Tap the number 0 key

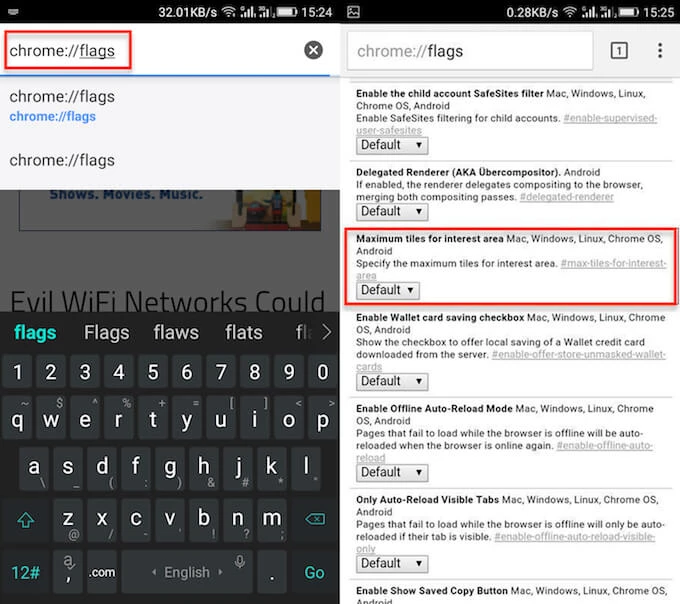tap(323, 372)
